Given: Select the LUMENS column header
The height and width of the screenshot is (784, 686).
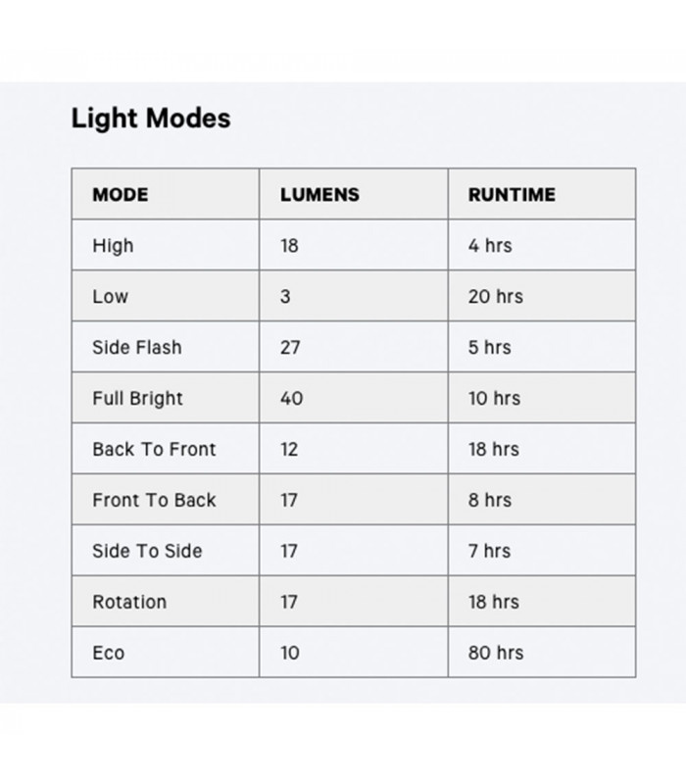Looking at the screenshot, I should click(x=319, y=194).
